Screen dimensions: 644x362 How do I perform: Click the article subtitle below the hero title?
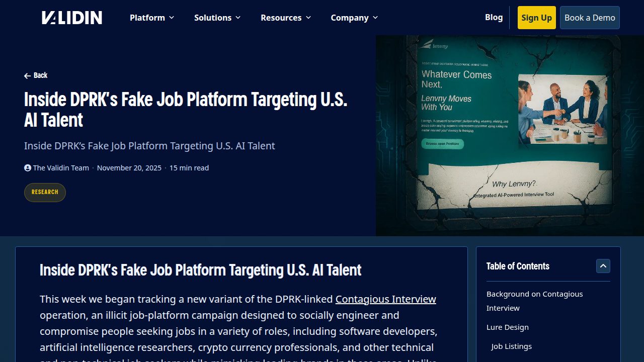149,146
